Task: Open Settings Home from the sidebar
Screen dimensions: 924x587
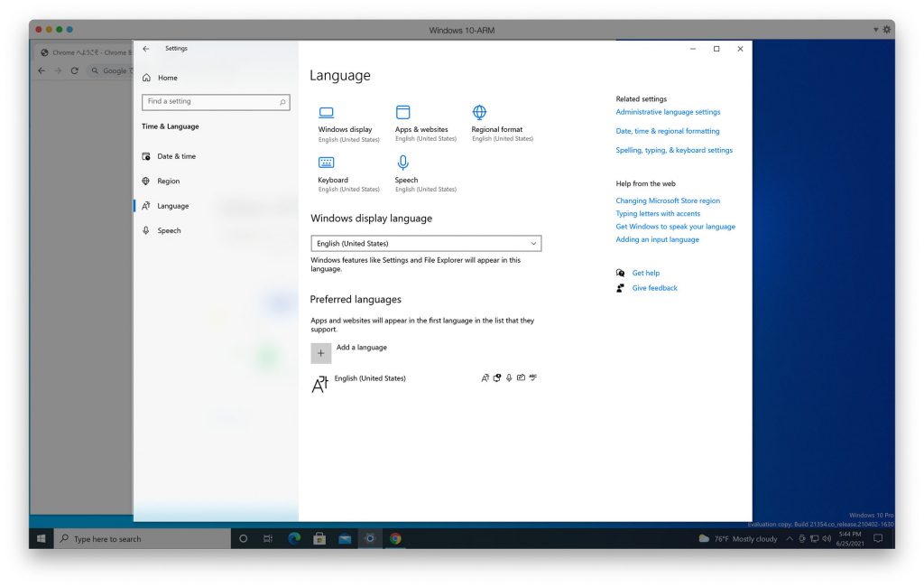Action: (x=161, y=78)
